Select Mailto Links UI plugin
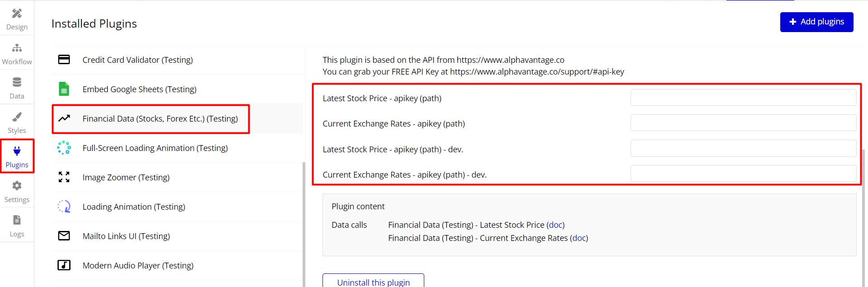 126,236
